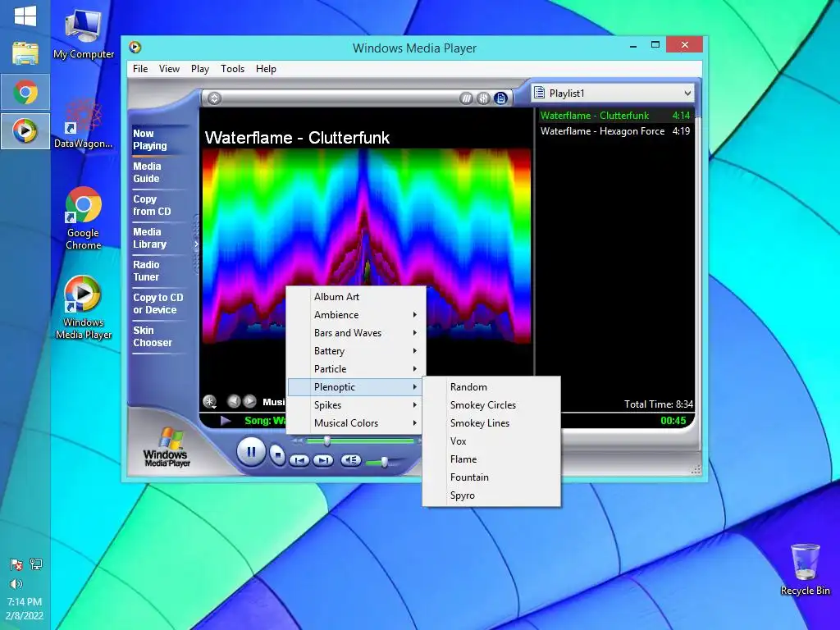This screenshot has width=840, height=630.
Task: Switch to next visualization
Action: coord(249,401)
